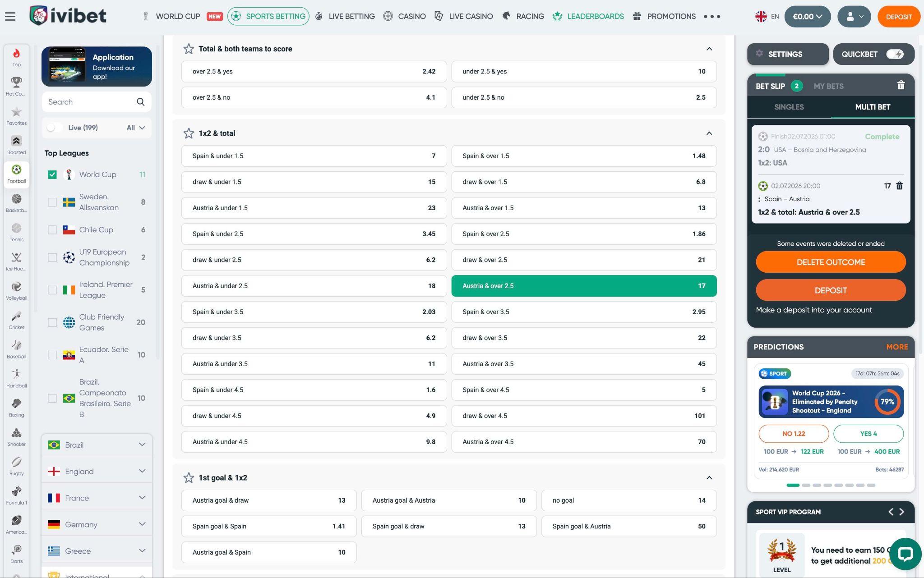924x578 pixels.
Task: Switch to the Singles tab
Action: pyautogui.click(x=789, y=107)
